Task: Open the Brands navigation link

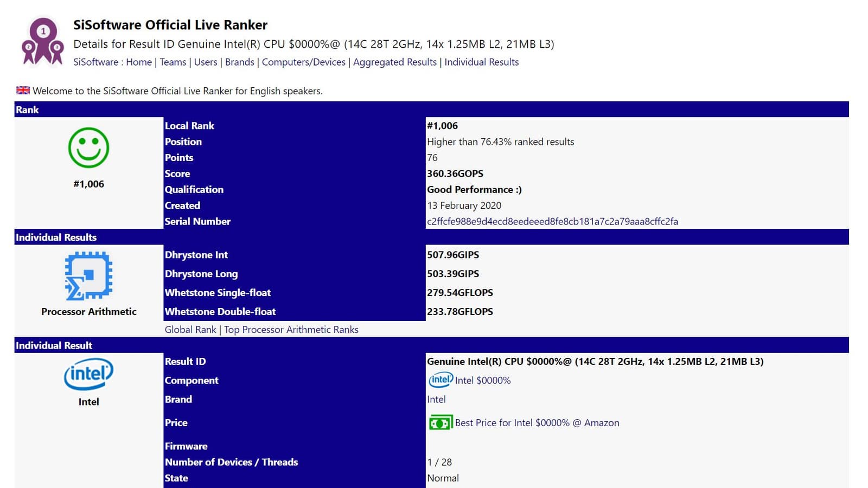Action: [240, 62]
